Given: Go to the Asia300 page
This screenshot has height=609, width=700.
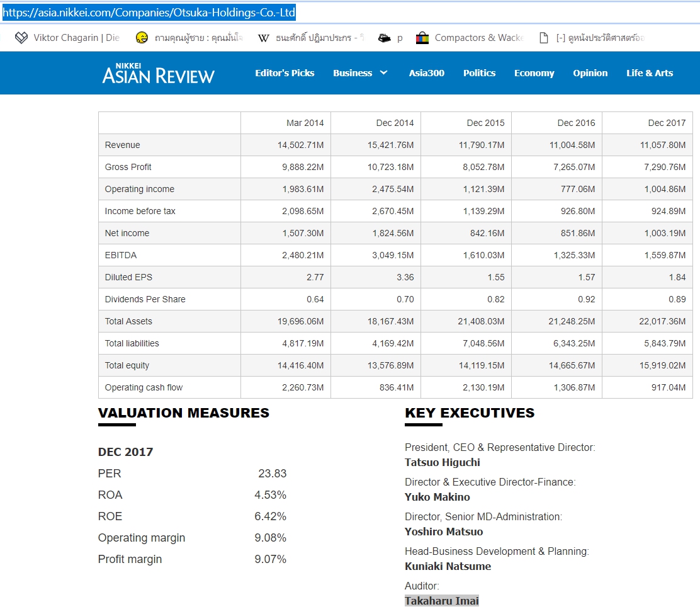Looking at the screenshot, I should [426, 73].
